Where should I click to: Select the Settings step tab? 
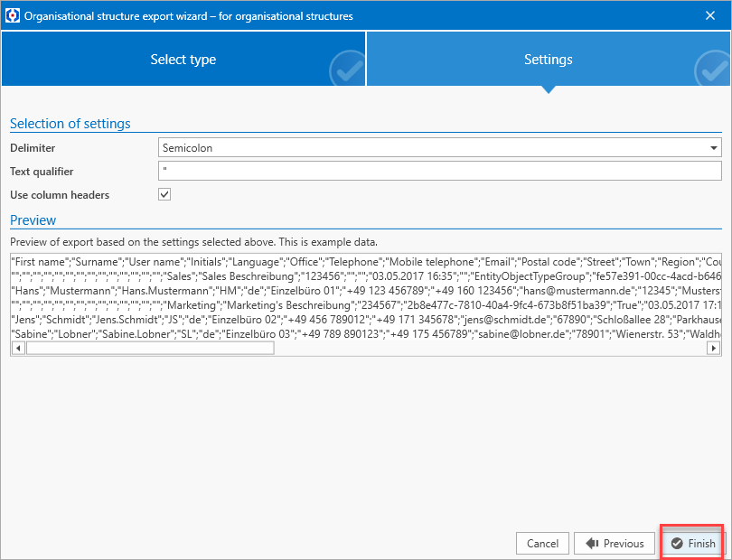(548, 60)
